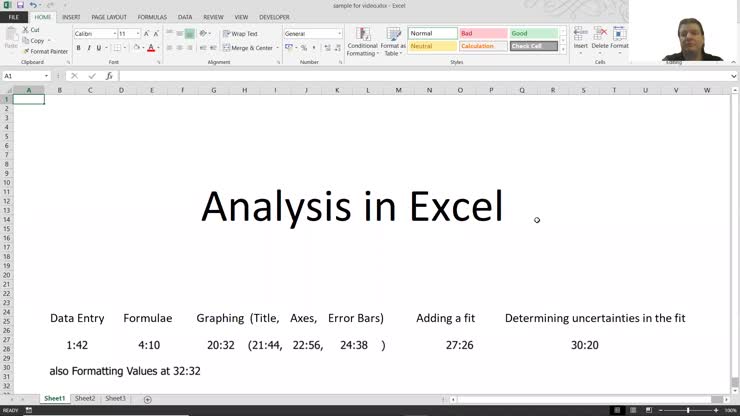Switch to the DEVELOPER tab
This screenshot has height=416, width=740.
point(274,17)
